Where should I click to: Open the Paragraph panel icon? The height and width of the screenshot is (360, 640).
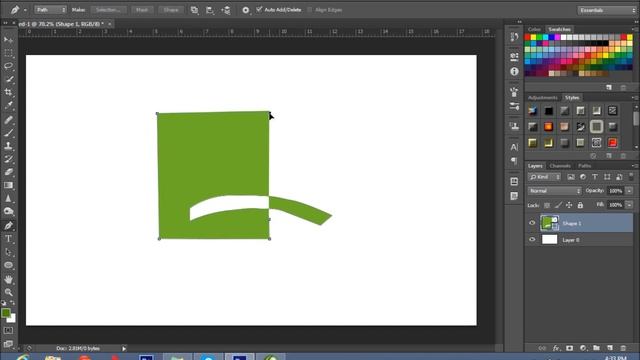pyautogui.click(x=514, y=161)
